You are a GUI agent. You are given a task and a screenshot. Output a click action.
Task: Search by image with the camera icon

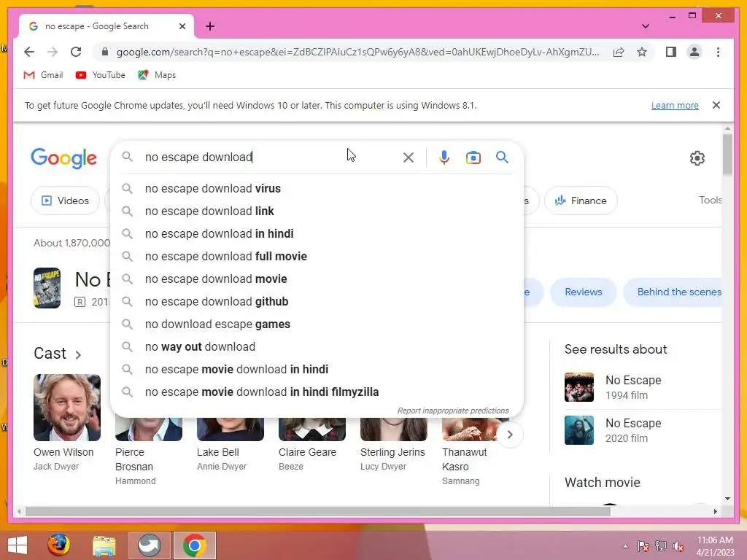point(473,157)
